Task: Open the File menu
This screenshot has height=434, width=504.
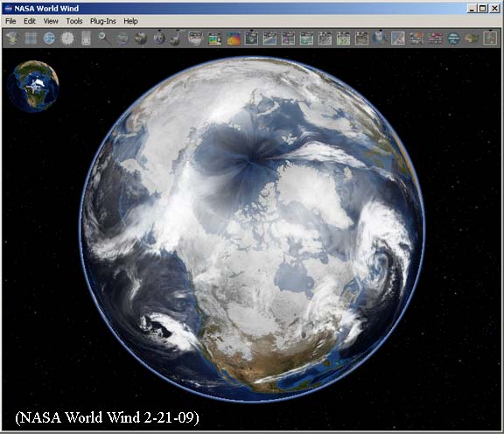Action: point(10,21)
